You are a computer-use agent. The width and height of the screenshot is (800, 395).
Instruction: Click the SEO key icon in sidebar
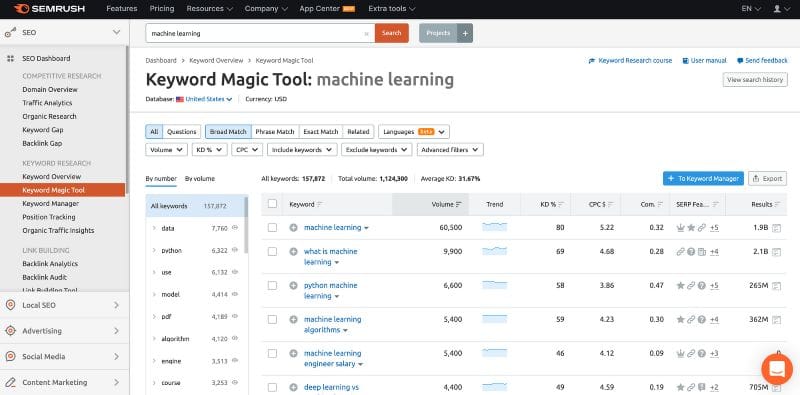click(x=10, y=33)
